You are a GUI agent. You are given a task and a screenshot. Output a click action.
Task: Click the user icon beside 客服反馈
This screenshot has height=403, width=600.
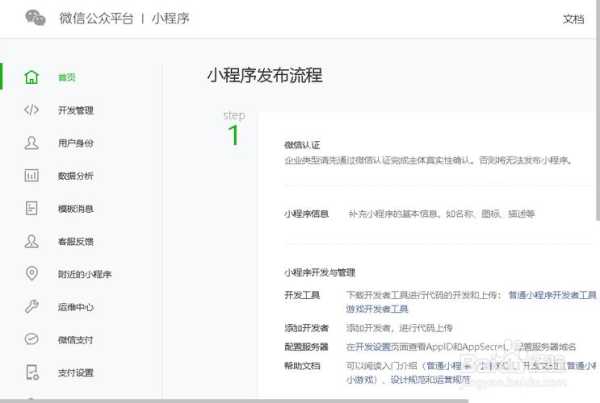(31, 241)
